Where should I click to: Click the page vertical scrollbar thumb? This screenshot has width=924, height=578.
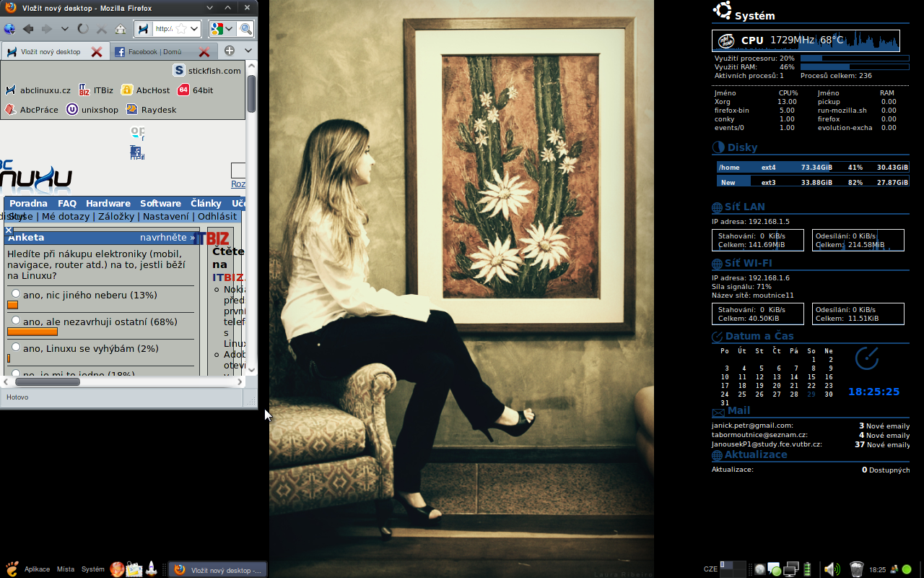coord(252,93)
